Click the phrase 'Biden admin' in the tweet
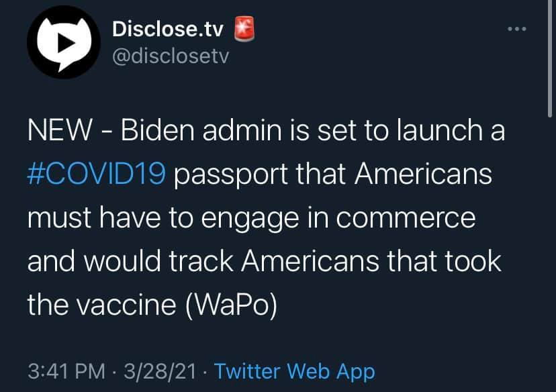This screenshot has height=392, width=556. pyautogui.click(x=202, y=130)
